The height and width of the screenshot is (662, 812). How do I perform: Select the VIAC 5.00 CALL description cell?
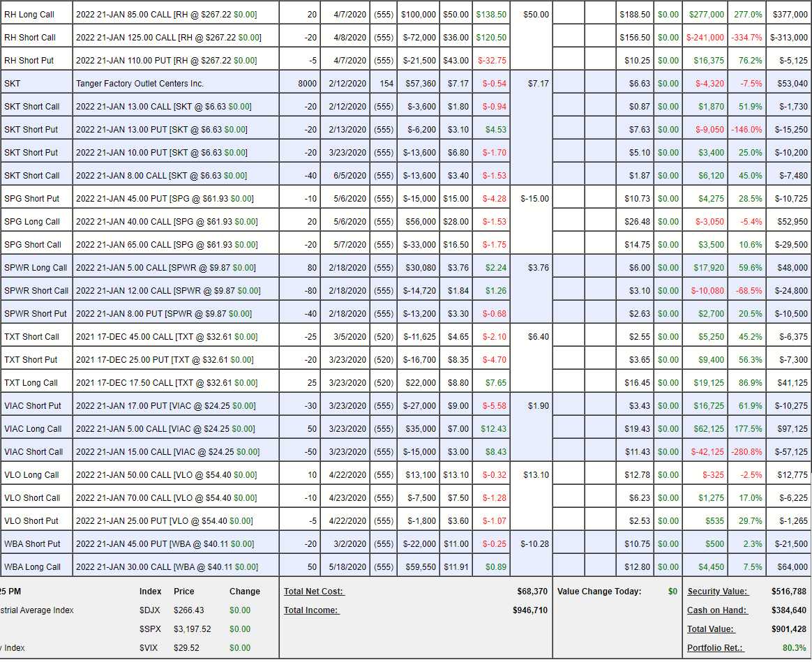click(x=166, y=429)
